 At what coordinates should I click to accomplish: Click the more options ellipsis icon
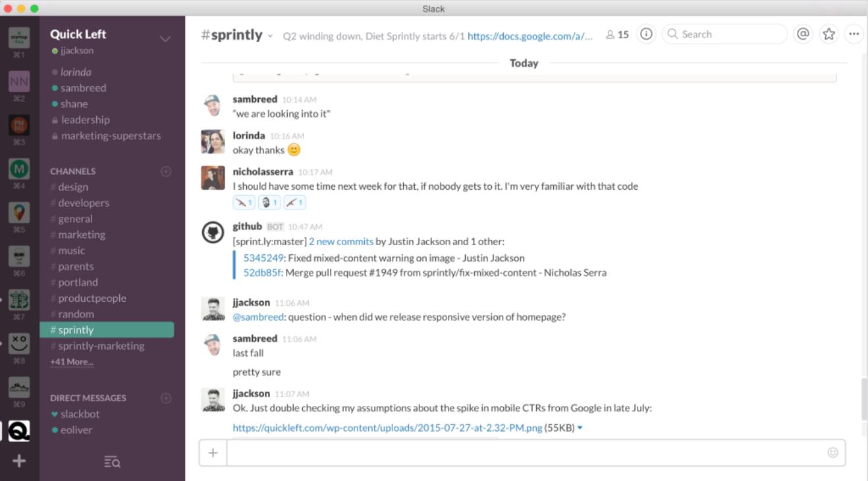click(854, 34)
